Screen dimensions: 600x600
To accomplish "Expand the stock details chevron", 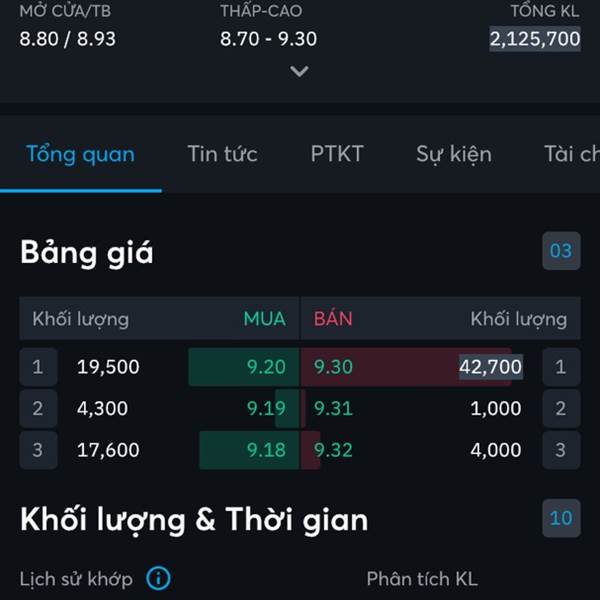I will [x=299, y=71].
